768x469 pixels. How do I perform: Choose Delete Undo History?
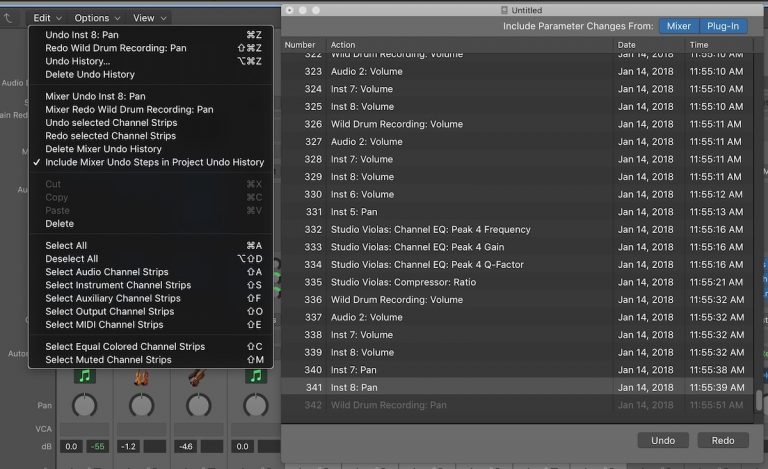[x=149, y=74]
